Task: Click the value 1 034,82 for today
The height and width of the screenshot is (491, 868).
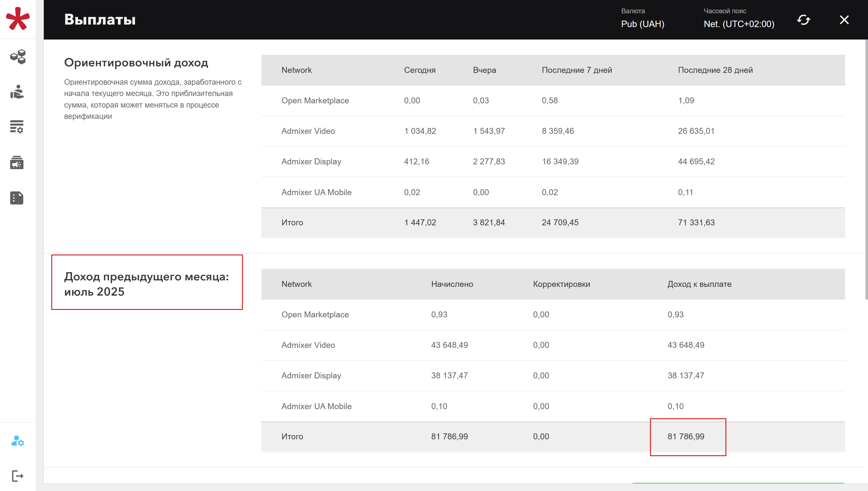Action: 420,131
